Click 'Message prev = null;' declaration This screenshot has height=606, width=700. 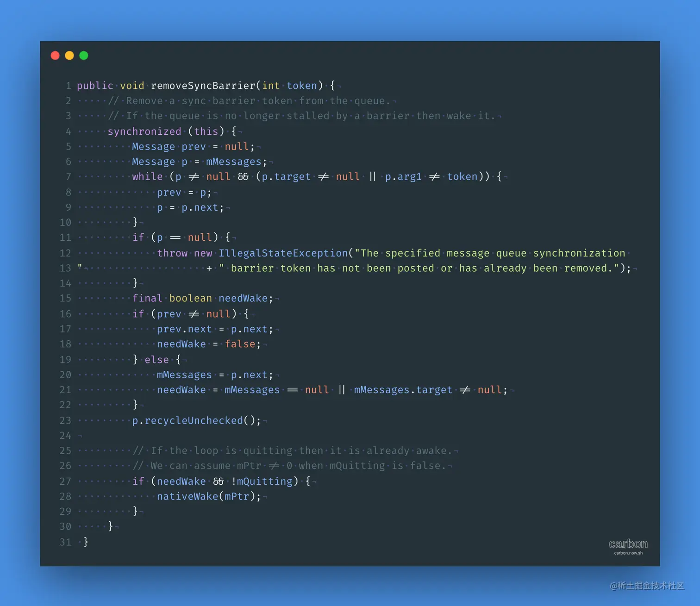point(194,147)
